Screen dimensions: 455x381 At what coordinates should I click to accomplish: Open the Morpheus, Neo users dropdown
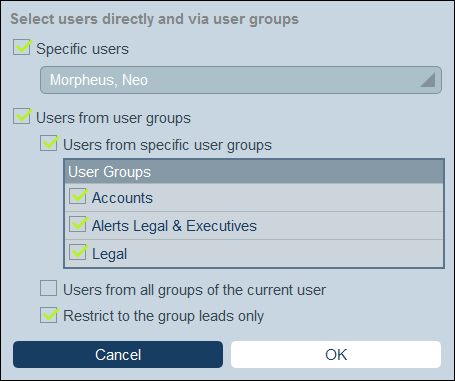tap(241, 80)
